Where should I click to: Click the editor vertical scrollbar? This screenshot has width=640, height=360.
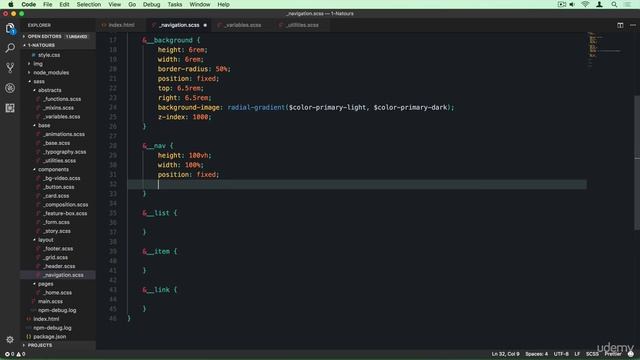coord(637,163)
